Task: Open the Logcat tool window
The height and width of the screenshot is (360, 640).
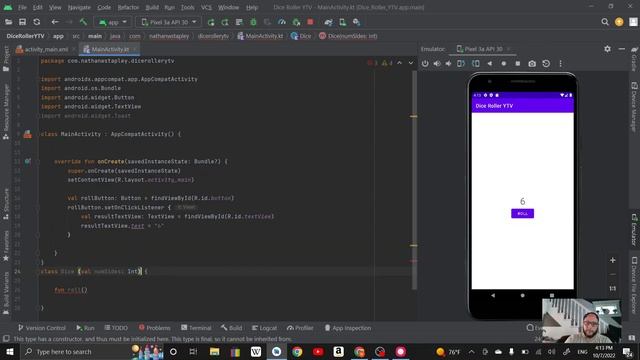Action: point(264,328)
